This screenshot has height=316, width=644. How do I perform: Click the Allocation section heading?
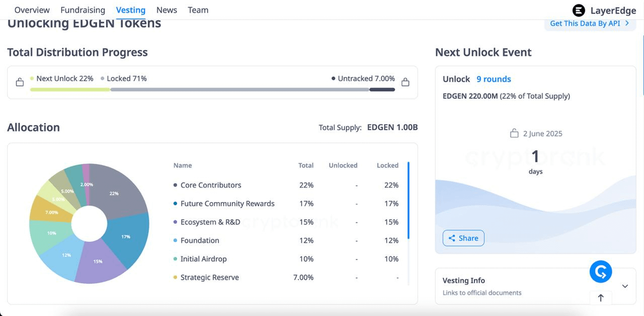pos(33,127)
